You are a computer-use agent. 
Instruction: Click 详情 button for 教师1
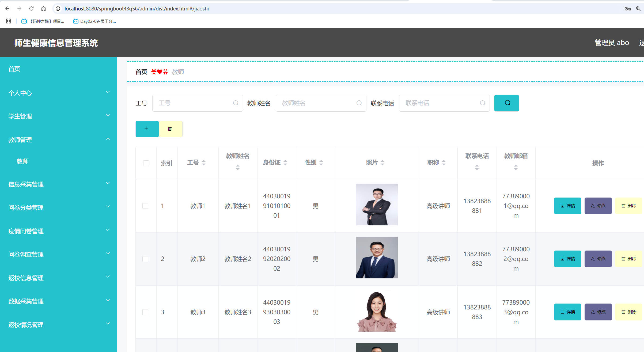pos(567,206)
